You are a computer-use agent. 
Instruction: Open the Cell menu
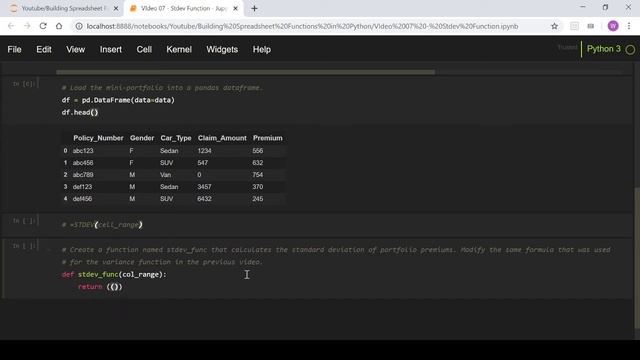coord(144,49)
